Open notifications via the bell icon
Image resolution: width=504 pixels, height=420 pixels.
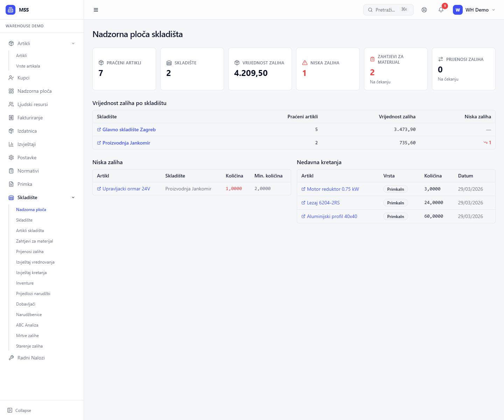[x=441, y=10]
